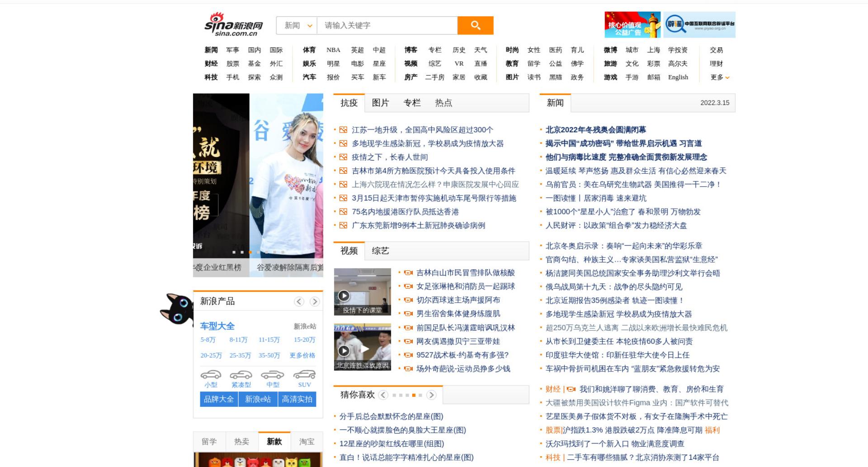Click next arrow in 猜你喜欢 section
868x467 pixels.
coord(431,395)
